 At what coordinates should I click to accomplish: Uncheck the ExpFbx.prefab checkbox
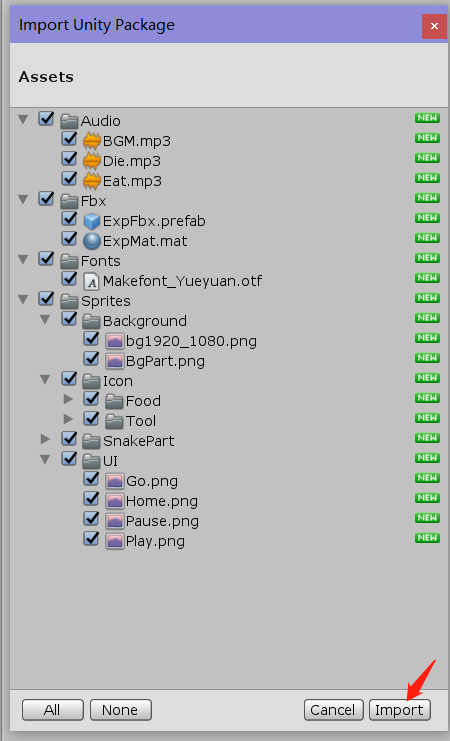(x=69, y=218)
